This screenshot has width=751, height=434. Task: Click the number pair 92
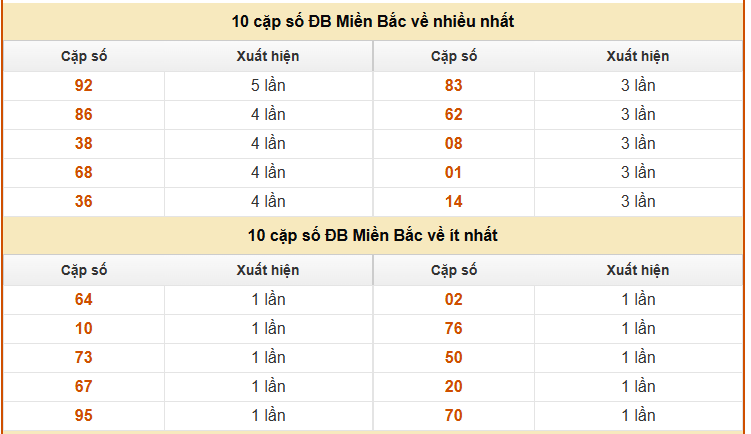[84, 86]
